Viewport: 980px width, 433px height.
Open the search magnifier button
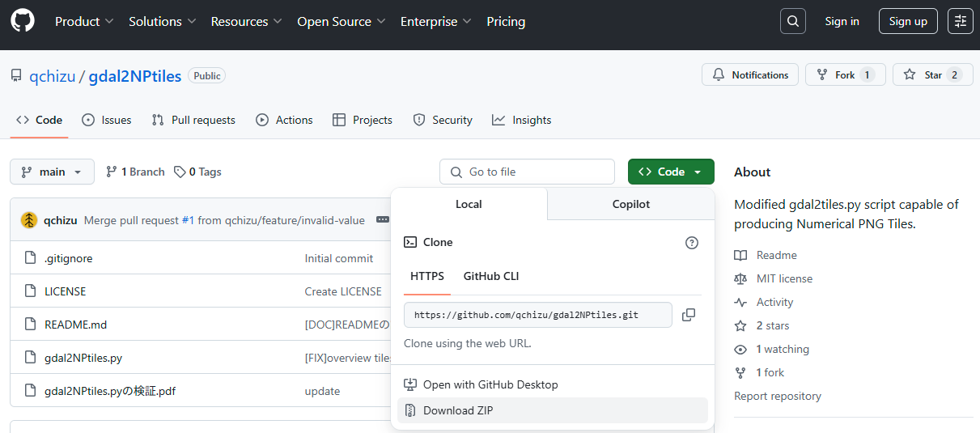pyautogui.click(x=793, y=21)
